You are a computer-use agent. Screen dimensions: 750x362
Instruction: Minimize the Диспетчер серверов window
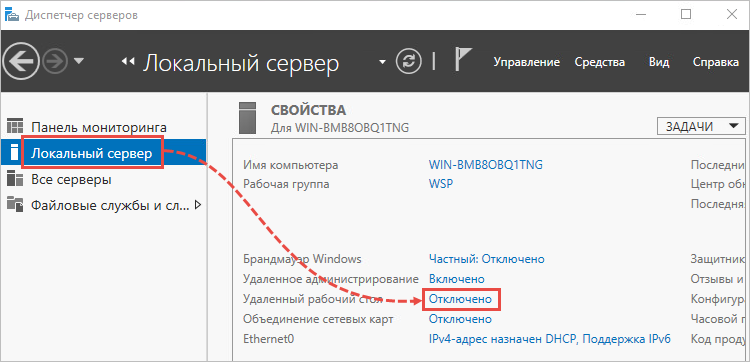pyautogui.click(x=642, y=15)
